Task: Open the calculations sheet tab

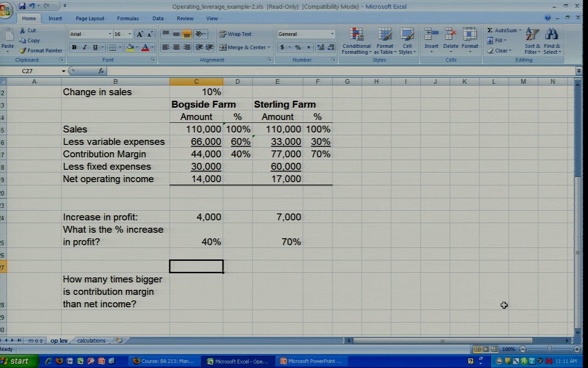Action: [91, 341]
